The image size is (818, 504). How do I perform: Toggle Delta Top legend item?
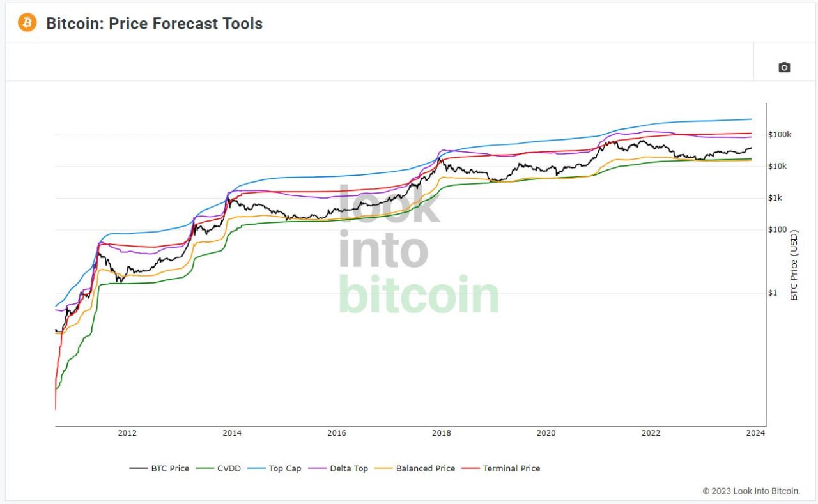point(338,468)
